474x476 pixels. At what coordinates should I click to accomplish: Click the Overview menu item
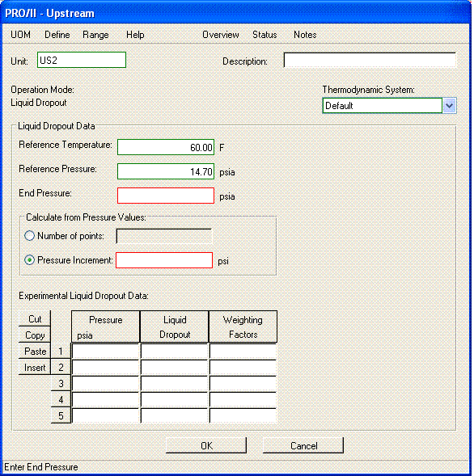221,35
